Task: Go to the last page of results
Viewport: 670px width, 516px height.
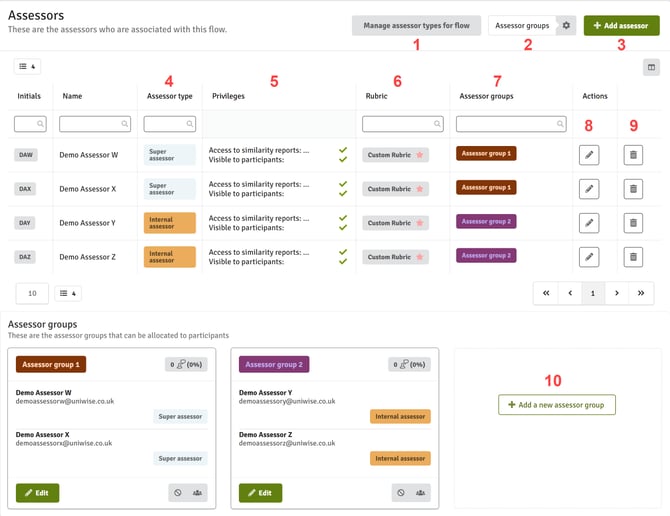Action: [x=641, y=293]
